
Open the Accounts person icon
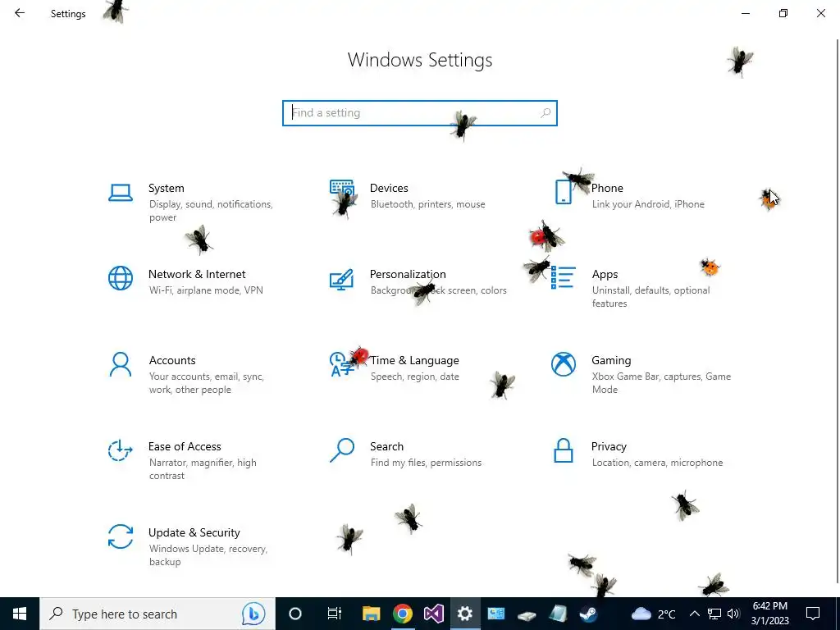tap(121, 364)
